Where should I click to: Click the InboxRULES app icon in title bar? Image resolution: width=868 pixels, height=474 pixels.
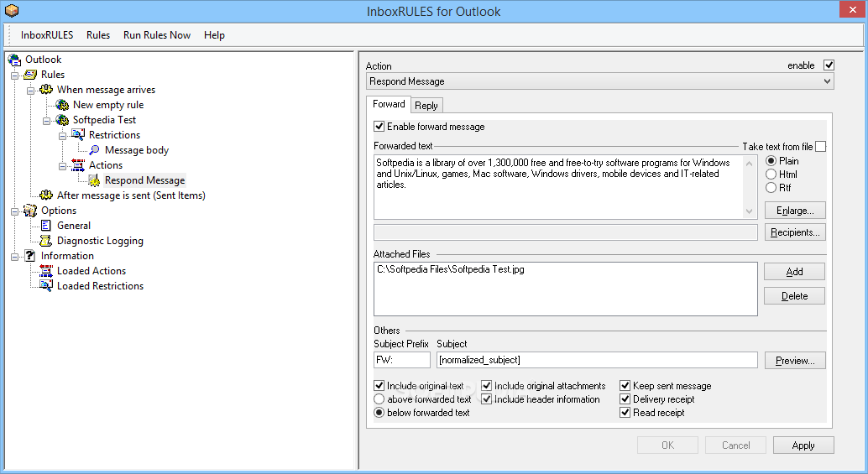tap(12, 11)
